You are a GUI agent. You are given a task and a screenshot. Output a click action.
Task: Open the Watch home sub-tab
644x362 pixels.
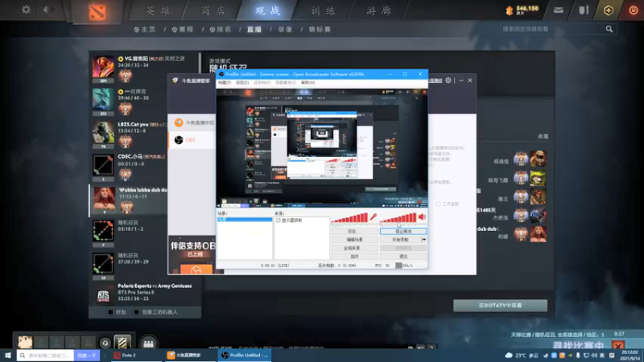tap(145, 30)
